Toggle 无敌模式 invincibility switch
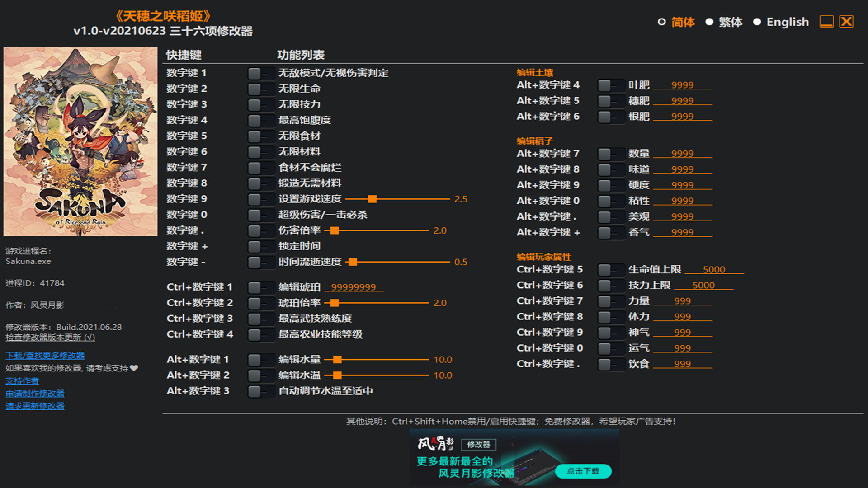 [261, 73]
